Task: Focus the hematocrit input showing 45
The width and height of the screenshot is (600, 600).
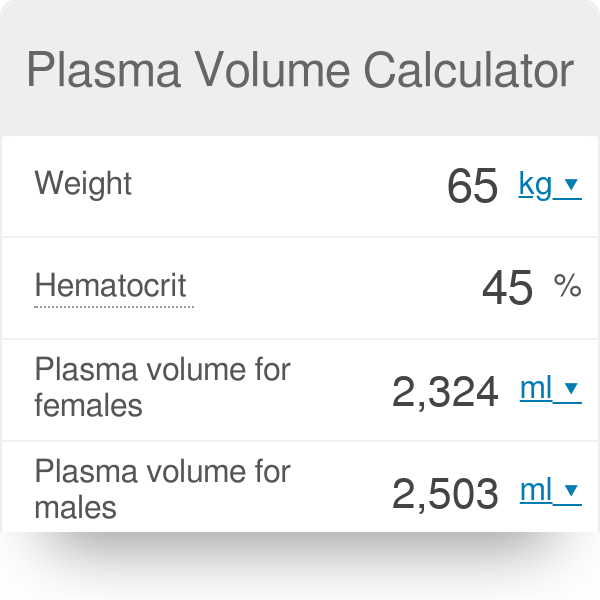Action: point(507,288)
